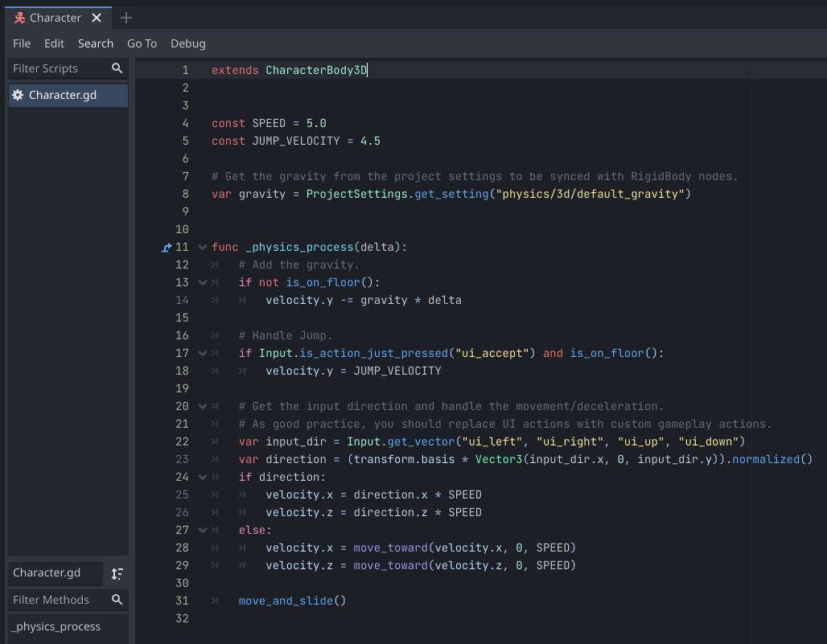Collapse the _physics_process function on line 11
This screenshot has width=827, height=644.
coord(203,248)
